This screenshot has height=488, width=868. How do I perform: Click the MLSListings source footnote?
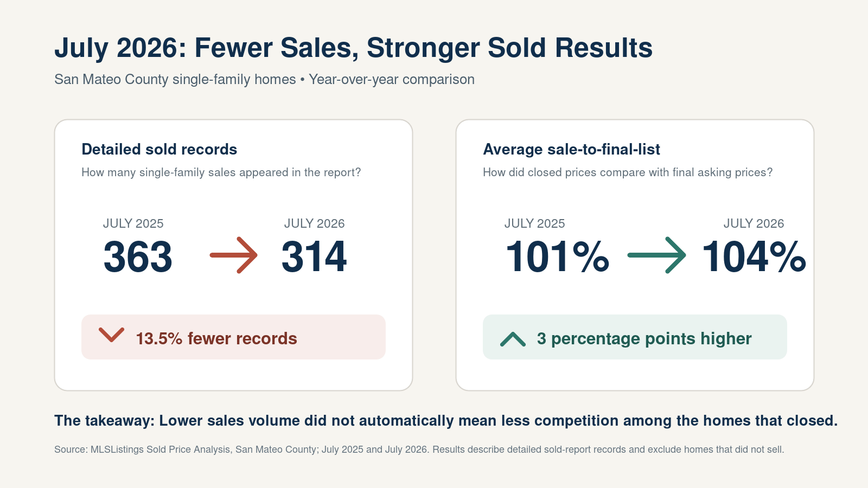click(419, 450)
